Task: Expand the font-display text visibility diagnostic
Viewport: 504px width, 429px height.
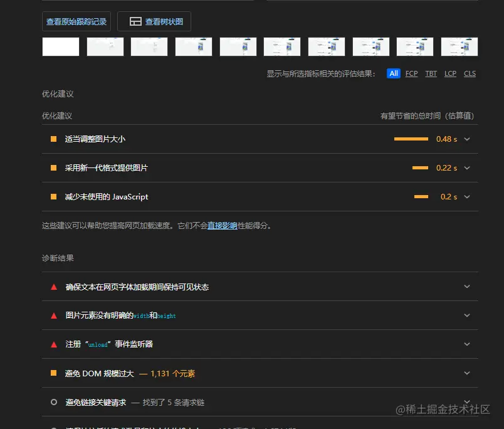Action: pyautogui.click(x=467, y=286)
